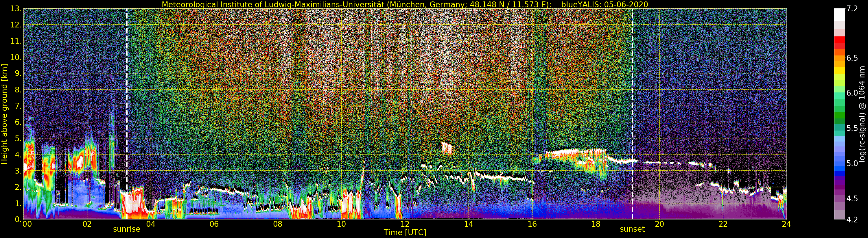This screenshot has width=868, height=238.
Task: Click the height axis tick '5.'
Action: (18, 138)
